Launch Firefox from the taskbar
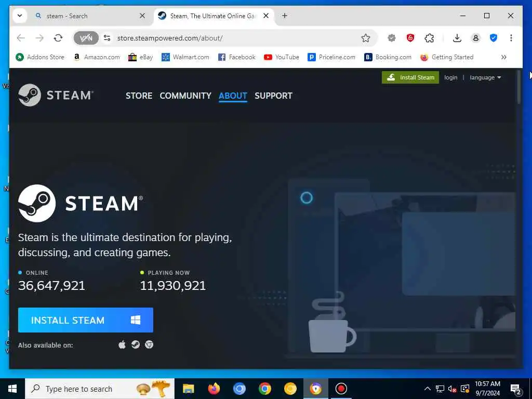532x399 pixels. [214, 389]
